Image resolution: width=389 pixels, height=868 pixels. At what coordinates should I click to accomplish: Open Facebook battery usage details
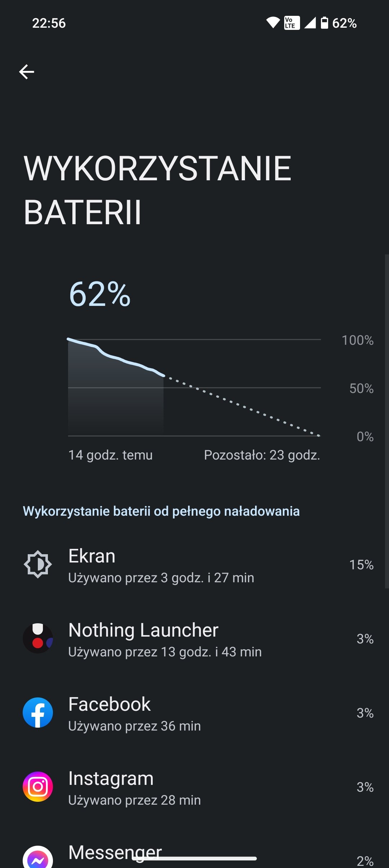[194, 713]
